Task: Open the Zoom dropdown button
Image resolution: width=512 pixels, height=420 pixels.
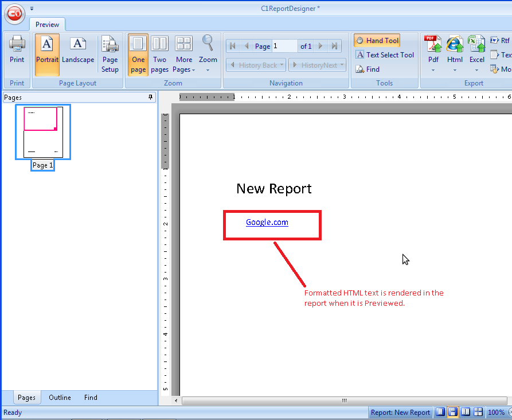Action: pos(208,55)
